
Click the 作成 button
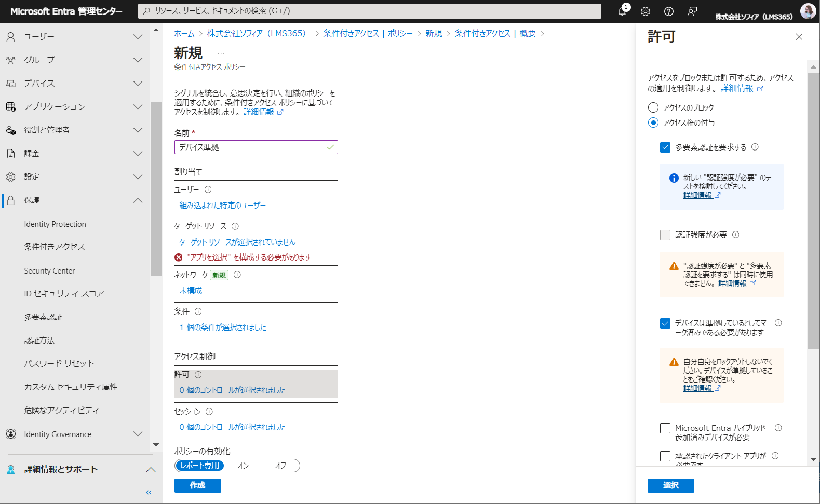pos(198,485)
